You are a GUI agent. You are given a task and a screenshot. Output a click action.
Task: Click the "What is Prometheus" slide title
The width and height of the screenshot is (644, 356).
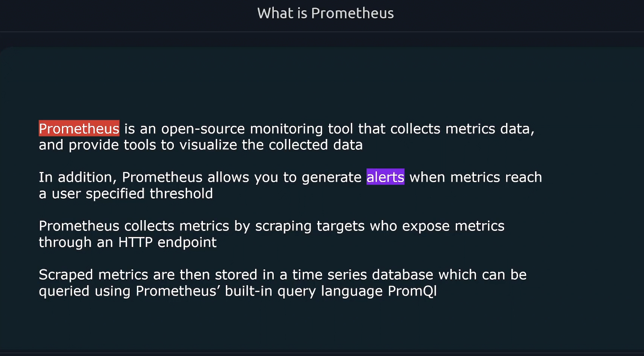(x=325, y=14)
